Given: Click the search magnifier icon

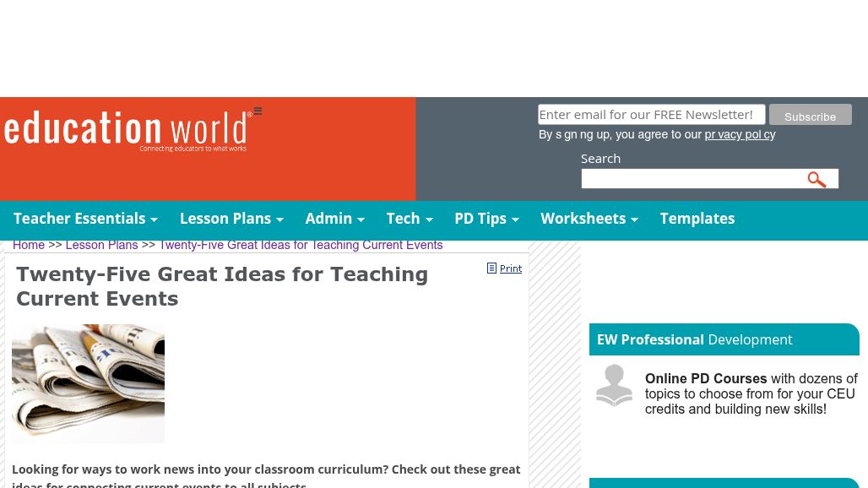Looking at the screenshot, I should click(816, 179).
